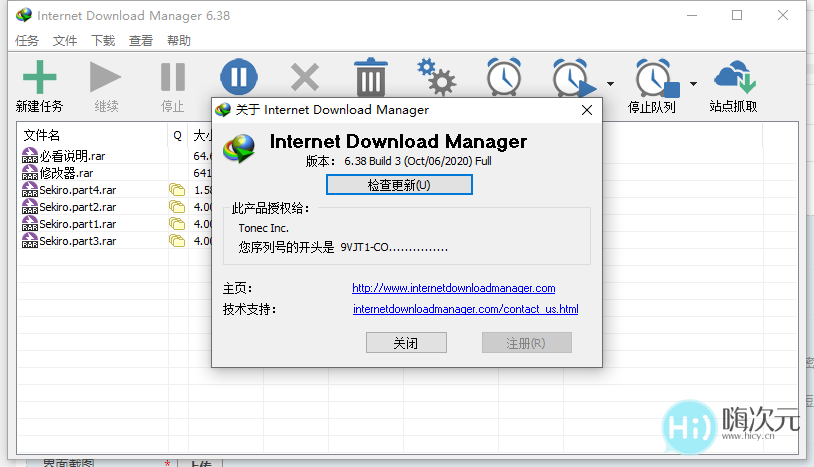Viewport: 814px width, 467px height.
Task: Maximize the Internet Download Manager window
Action: pyautogui.click(x=737, y=15)
